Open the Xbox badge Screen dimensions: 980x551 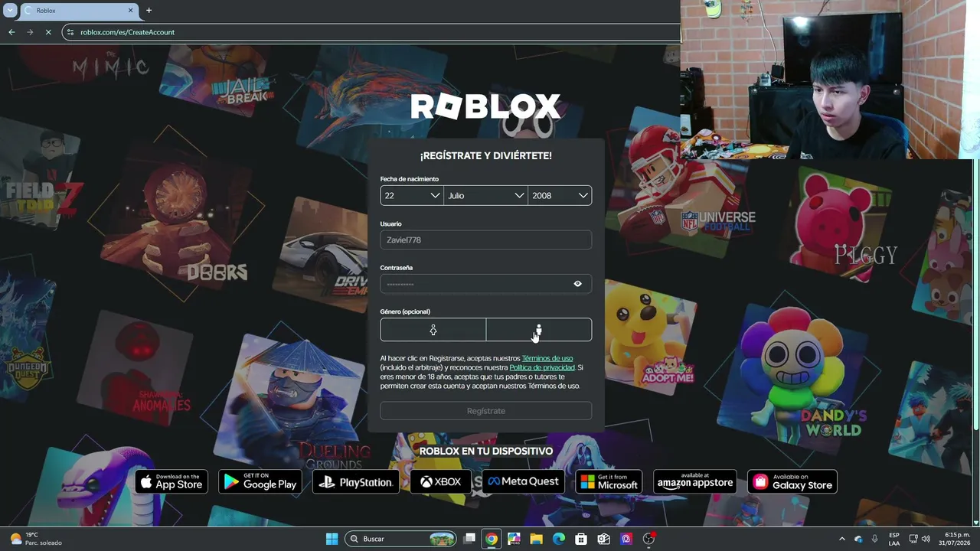click(x=440, y=482)
